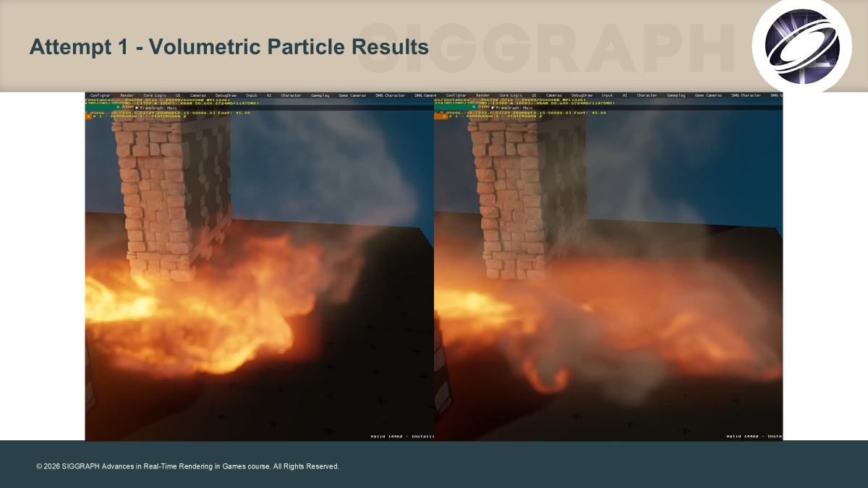Screen dimensions: 868x488
Task: Open Game Cameras menu in left screenshot
Action: pyautogui.click(x=352, y=95)
